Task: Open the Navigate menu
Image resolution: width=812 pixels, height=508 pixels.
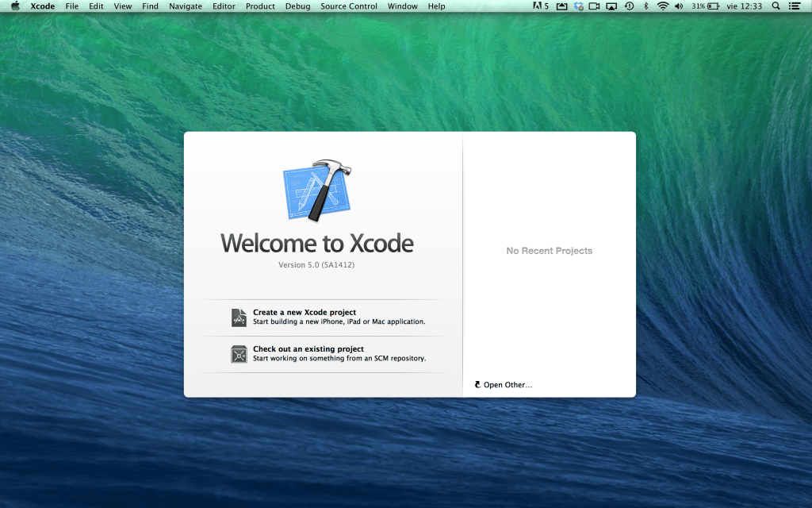Action: 186,6
